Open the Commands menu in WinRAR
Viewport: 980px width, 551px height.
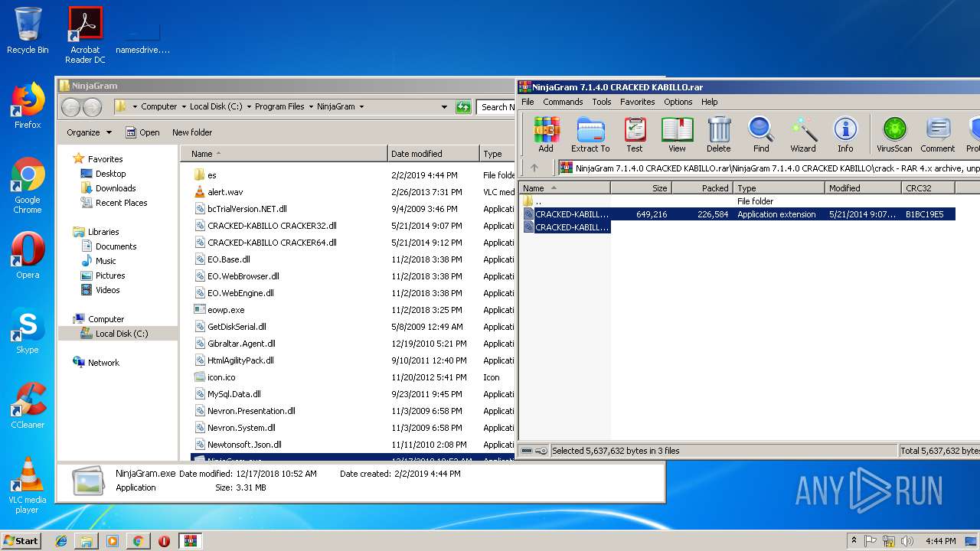click(x=563, y=102)
